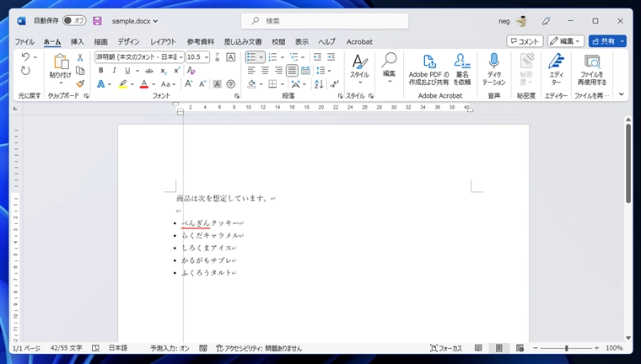Open the font size dropdown
Screen dimensions: 641x364
point(207,57)
